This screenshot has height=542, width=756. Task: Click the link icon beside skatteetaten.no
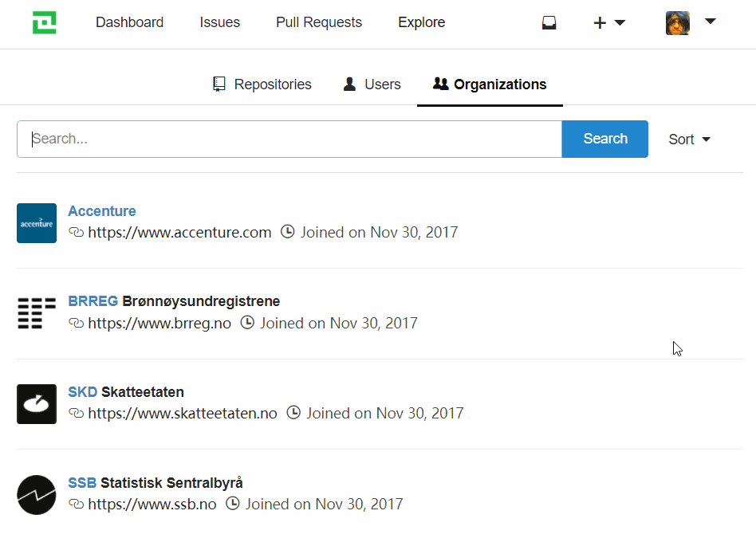pos(77,414)
